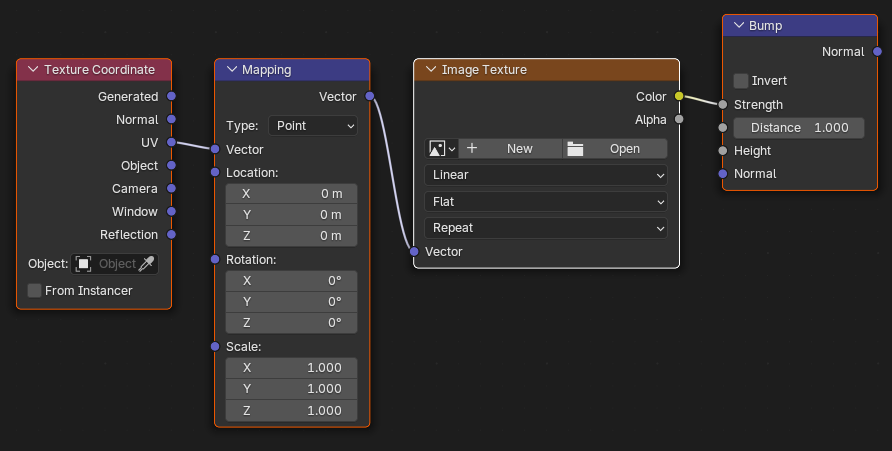The width and height of the screenshot is (892, 451).
Task: Click the yellow Color output socket
Action: 679,96
